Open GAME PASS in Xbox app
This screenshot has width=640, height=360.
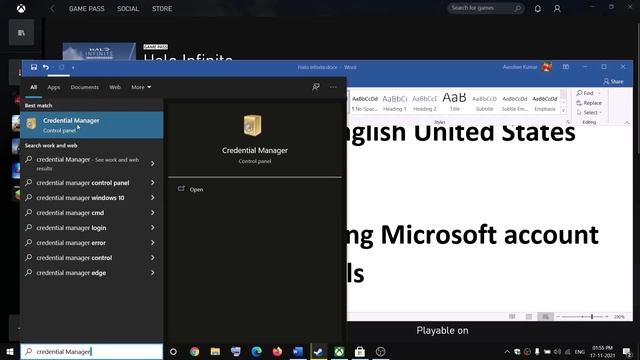click(87, 9)
